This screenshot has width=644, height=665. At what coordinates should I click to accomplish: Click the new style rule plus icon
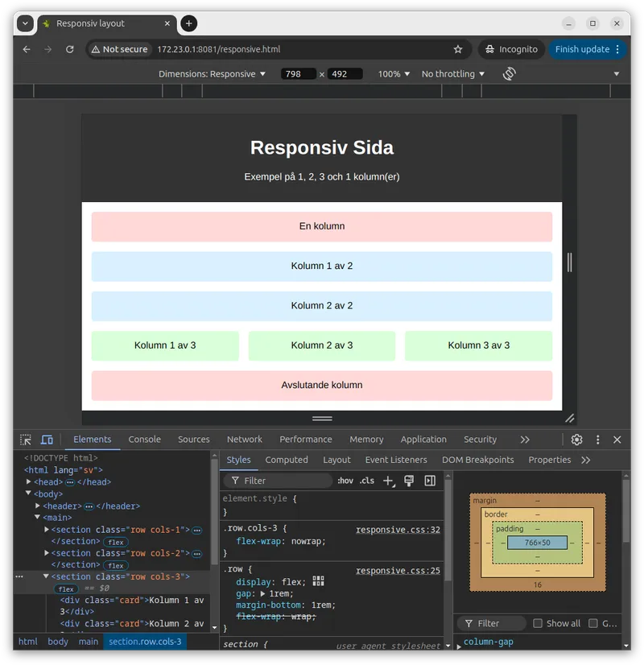click(x=388, y=481)
